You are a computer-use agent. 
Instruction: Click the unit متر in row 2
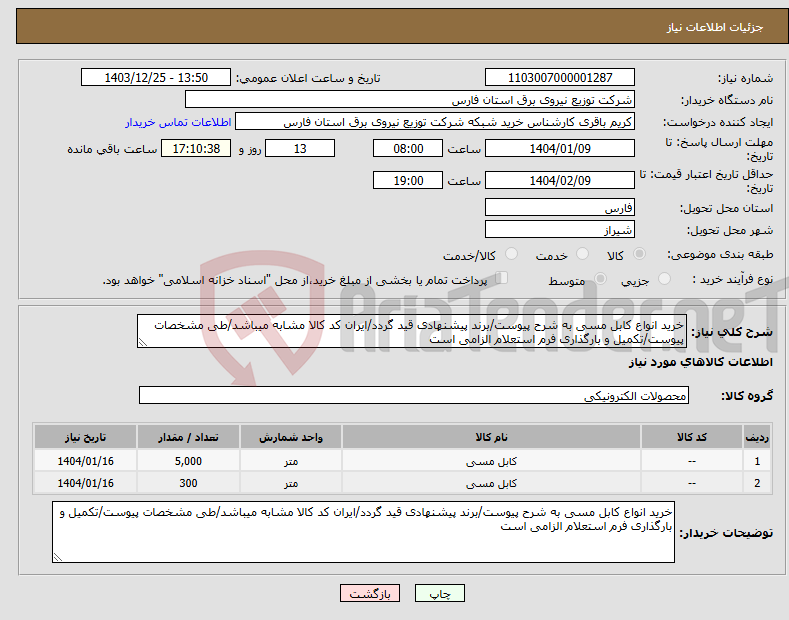tap(291, 483)
